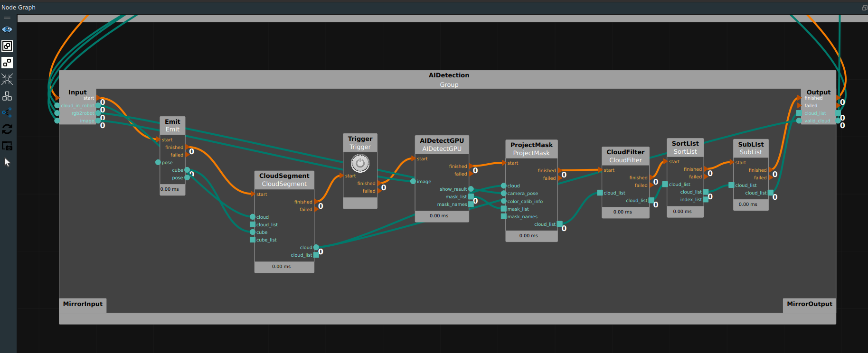Click the Output valid_cloud port label
868x353 pixels.
(x=817, y=121)
